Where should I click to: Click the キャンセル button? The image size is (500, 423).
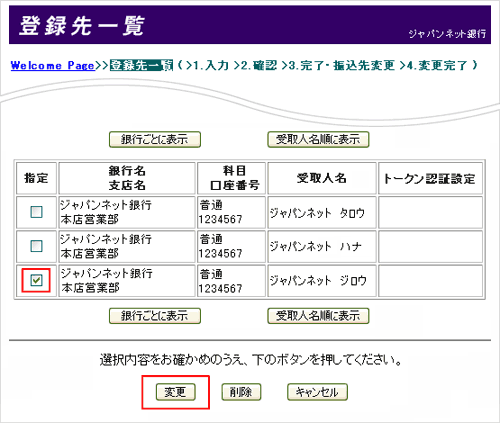tap(317, 392)
